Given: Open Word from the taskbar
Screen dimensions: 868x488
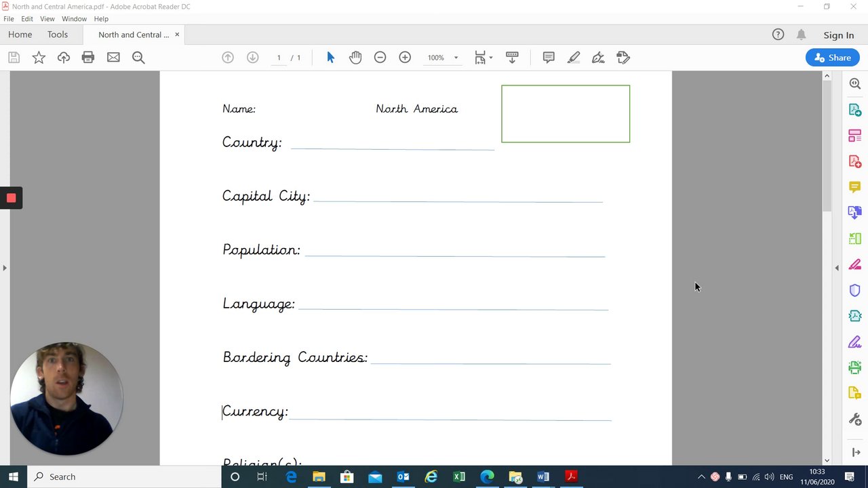Looking at the screenshot, I should [543, 476].
